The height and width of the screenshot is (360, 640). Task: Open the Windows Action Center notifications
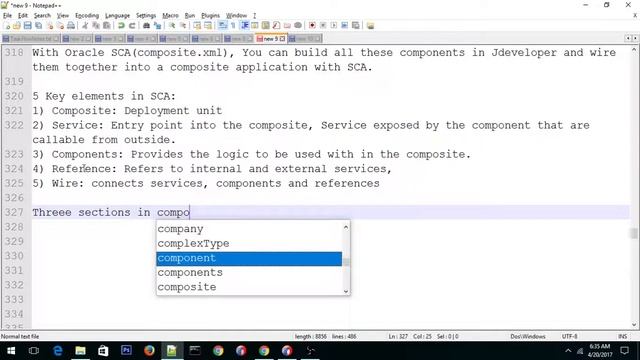(624, 351)
